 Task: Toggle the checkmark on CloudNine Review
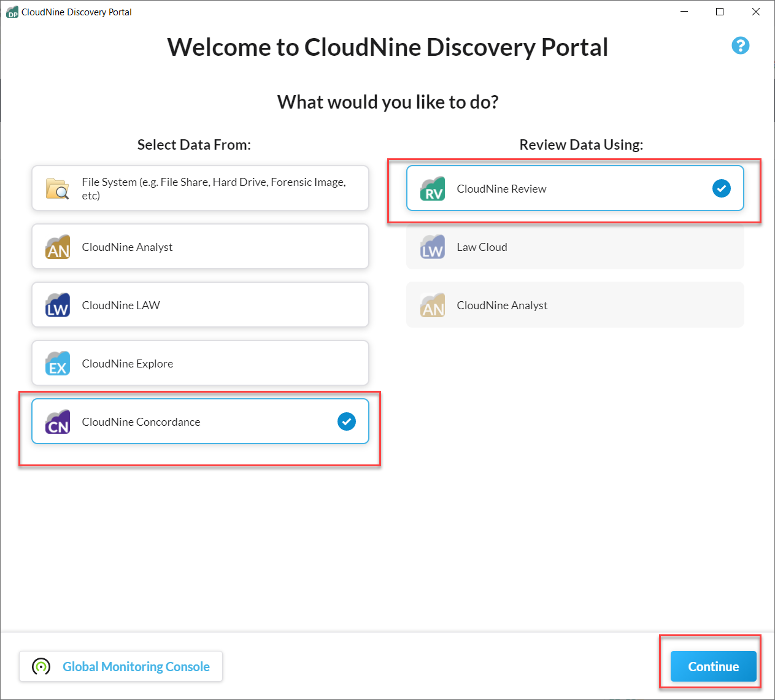click(x=721, y=188)
